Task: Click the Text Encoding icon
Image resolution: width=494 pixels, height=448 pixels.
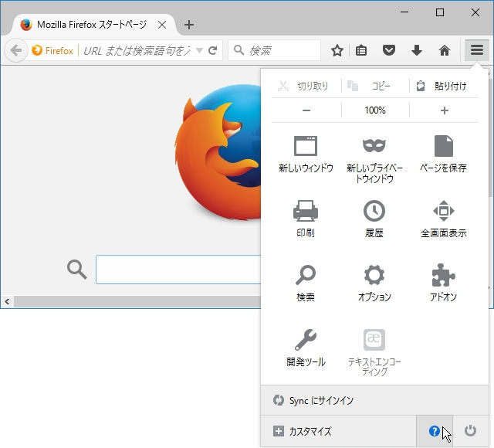Action: click(374, 340)
